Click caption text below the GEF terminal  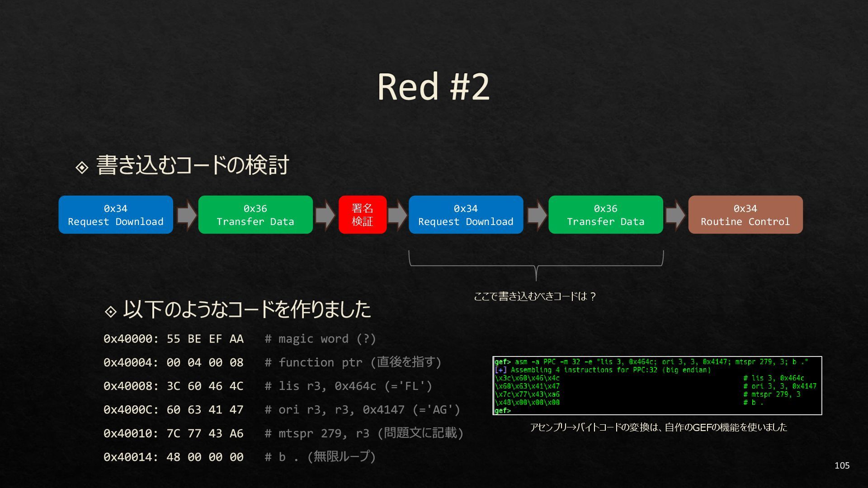click(658, 427)
